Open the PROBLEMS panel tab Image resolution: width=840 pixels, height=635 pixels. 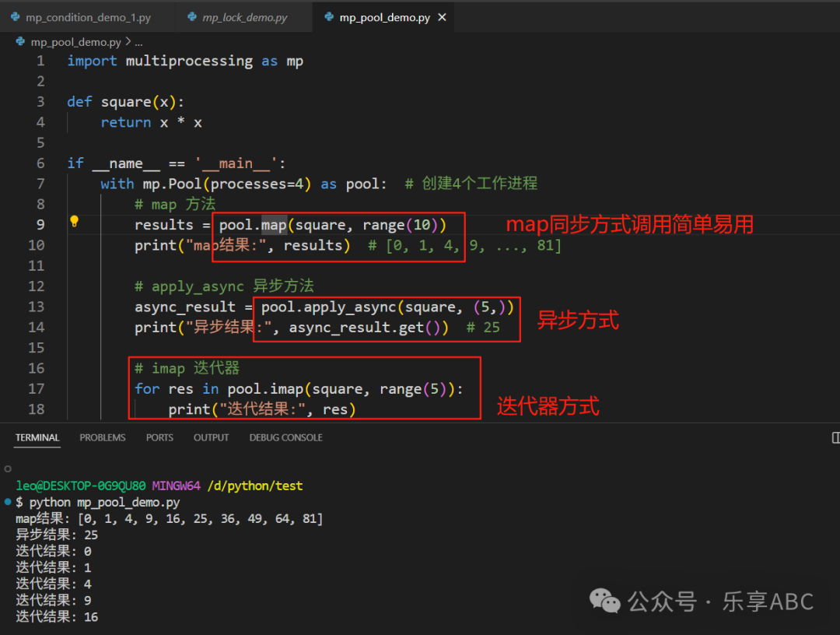coord(103,438)
